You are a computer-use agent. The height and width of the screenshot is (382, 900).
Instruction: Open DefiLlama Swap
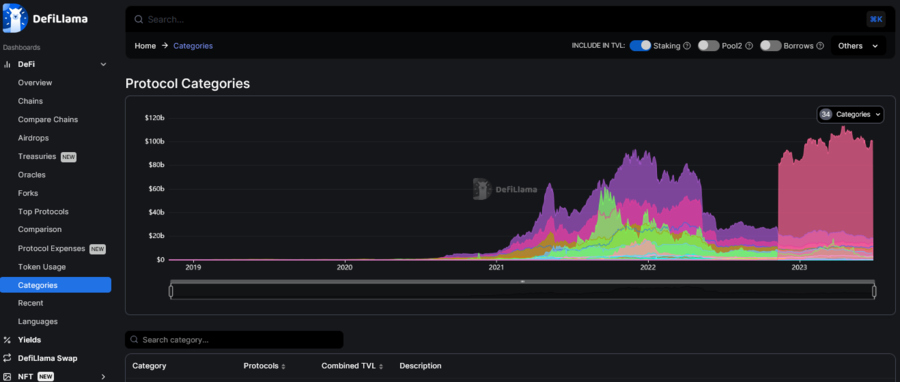point(48,358)
